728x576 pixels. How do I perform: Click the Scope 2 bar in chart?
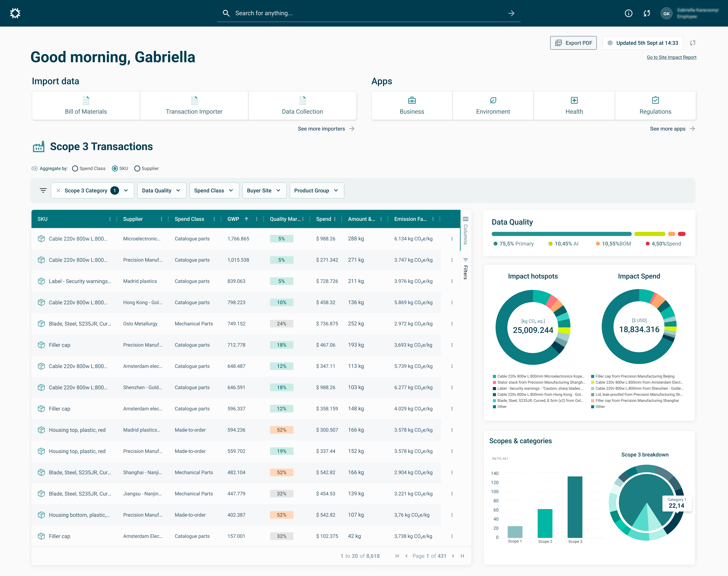pos(545,523)
